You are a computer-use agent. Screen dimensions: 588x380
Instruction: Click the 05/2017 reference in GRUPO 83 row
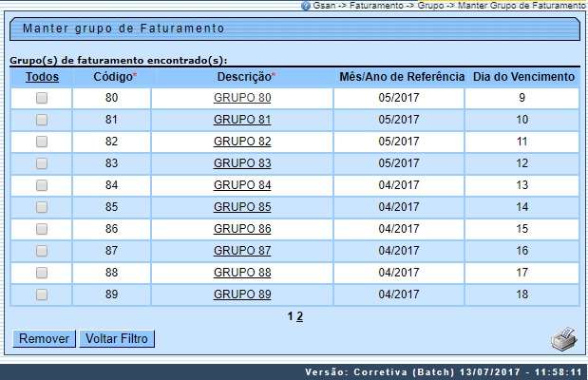[x=399, y=163]
